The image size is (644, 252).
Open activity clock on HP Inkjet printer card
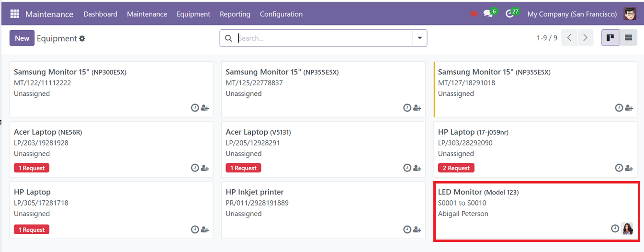407,229
